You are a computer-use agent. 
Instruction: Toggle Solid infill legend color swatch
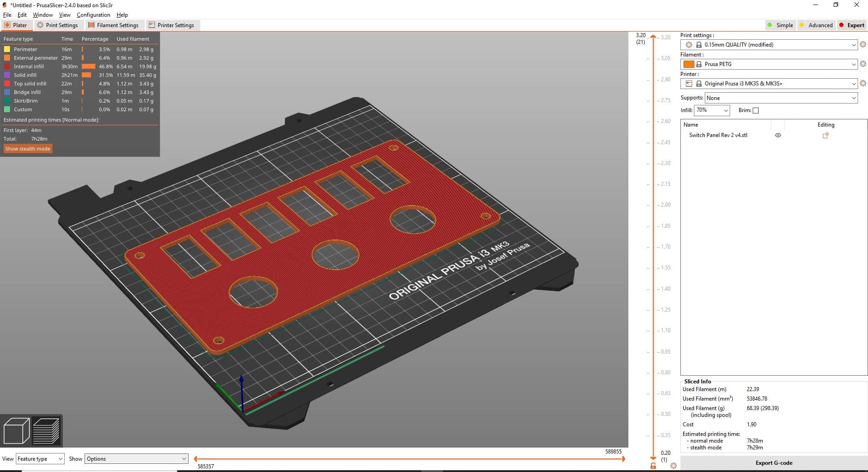[7, 75]
